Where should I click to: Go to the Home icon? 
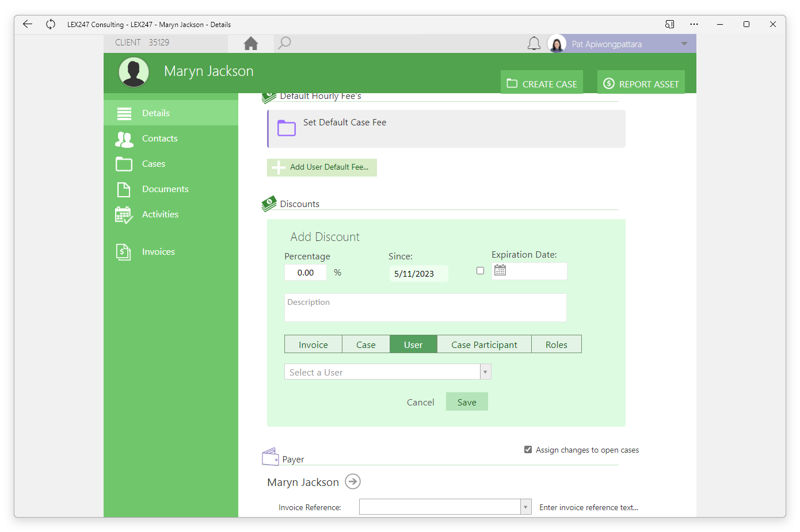tap(250, 44)
